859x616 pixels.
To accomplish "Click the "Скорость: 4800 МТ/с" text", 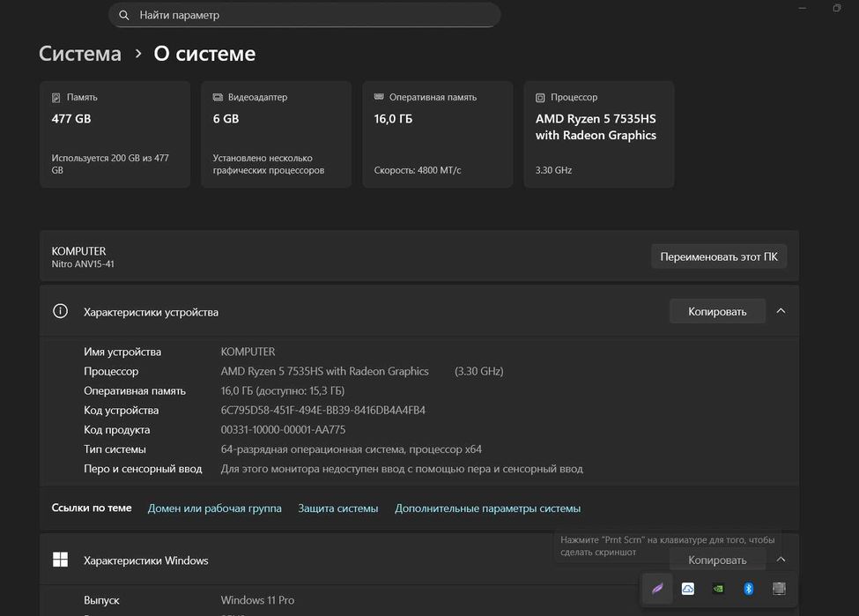I will (418, 170).
